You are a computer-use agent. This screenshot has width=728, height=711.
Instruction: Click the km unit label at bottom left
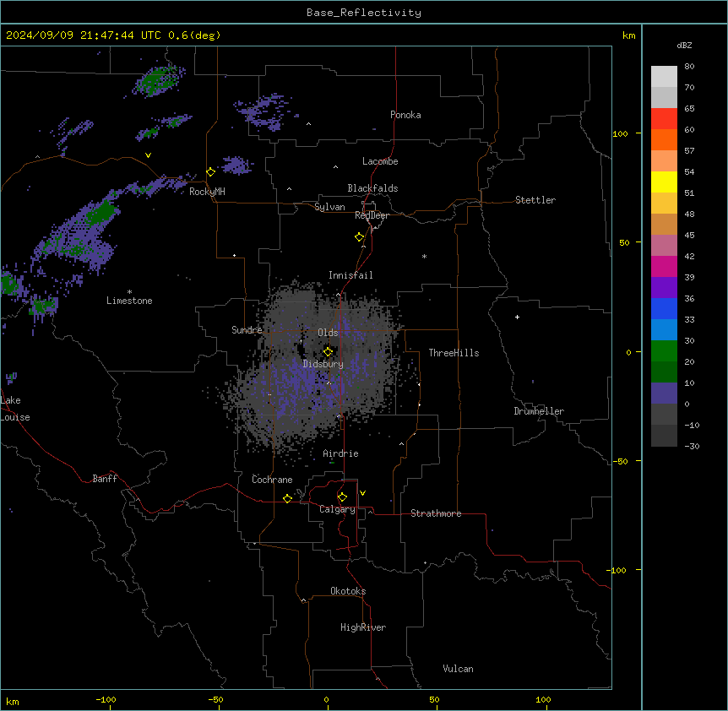point(13,701)
